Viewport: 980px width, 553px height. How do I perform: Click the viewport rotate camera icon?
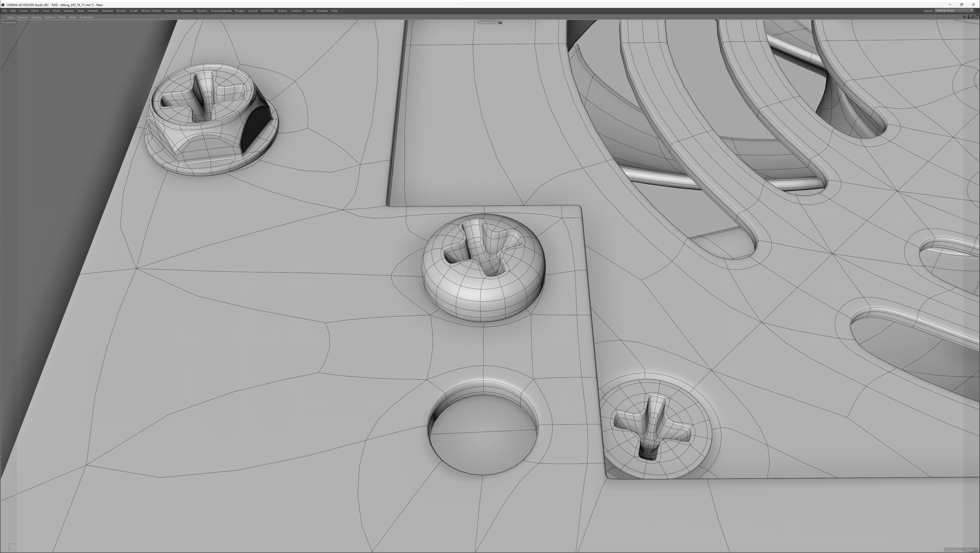tap(973, 17)
